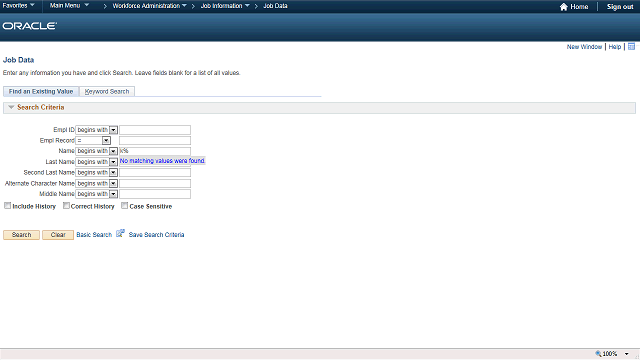Click the zoom magnifier icon in status bar

tap(598, 354)
